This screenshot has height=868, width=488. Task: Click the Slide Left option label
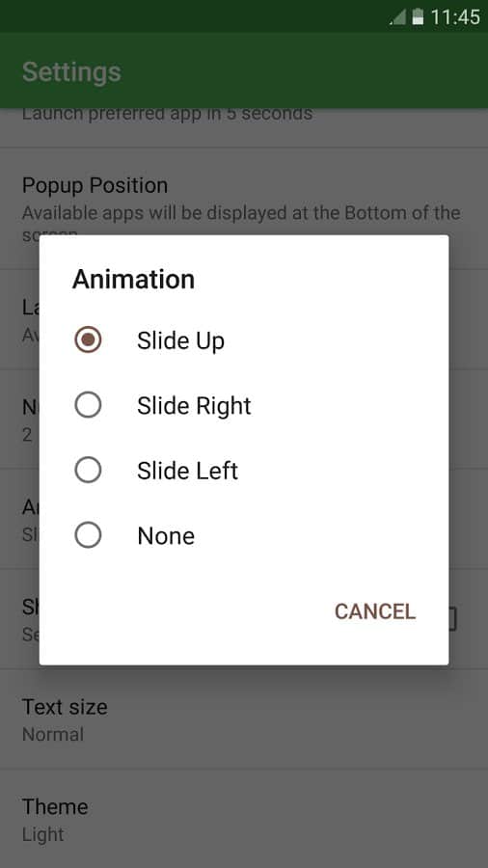pyautogui.click(x=187, y=471)
